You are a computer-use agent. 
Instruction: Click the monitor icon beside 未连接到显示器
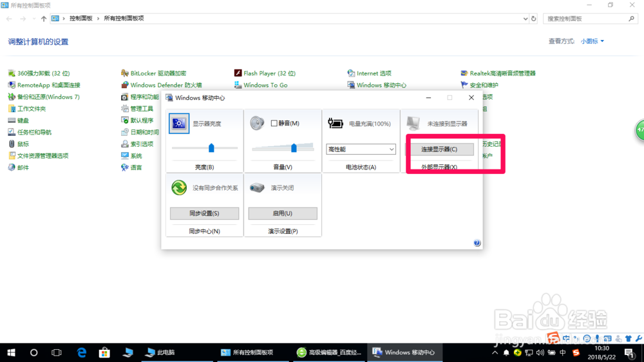click(x=413, y=123)
